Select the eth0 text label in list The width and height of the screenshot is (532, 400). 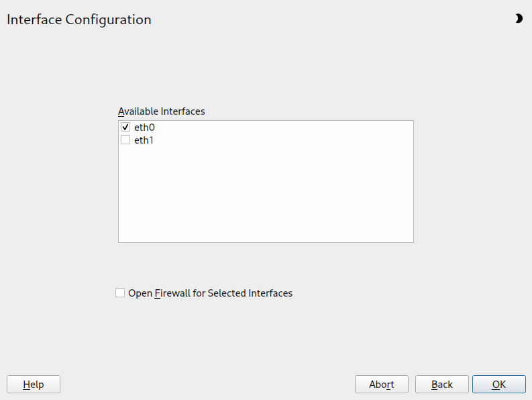[144, 127]
